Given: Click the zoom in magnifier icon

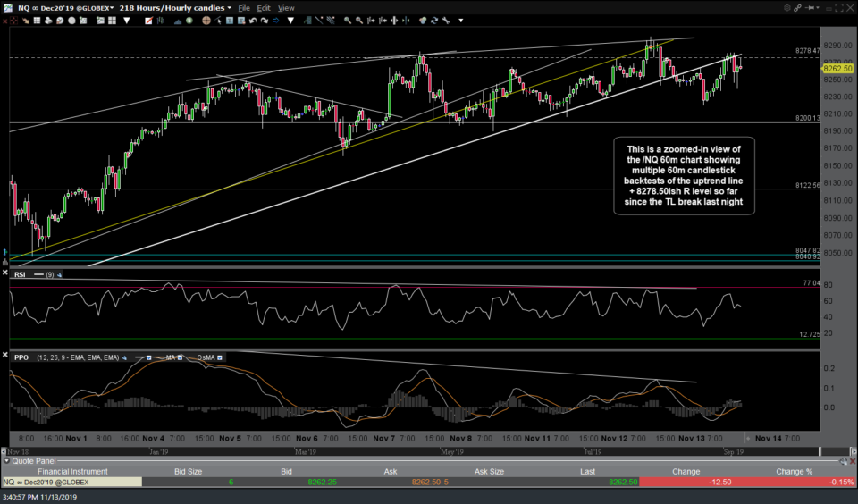Looking at the screenshot, I should click(348, 21).
